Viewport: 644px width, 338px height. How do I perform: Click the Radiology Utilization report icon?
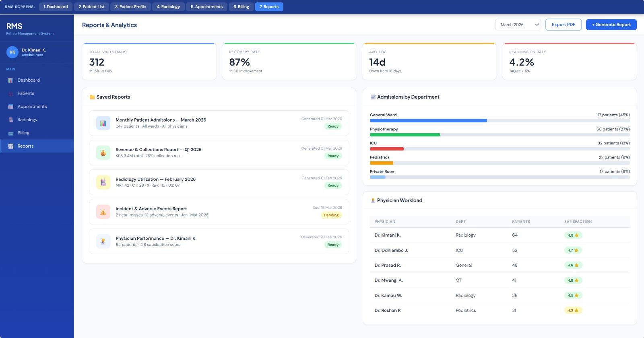point(103,182)
